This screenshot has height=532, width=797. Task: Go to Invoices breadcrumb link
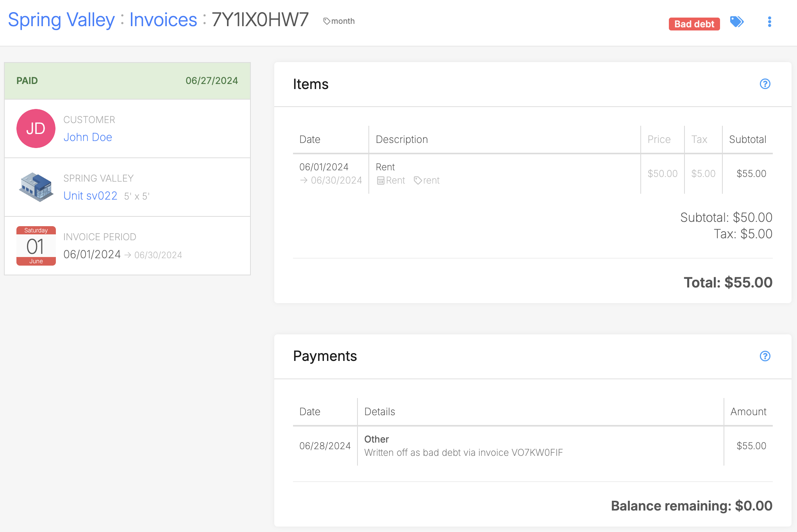pos(163,20)
